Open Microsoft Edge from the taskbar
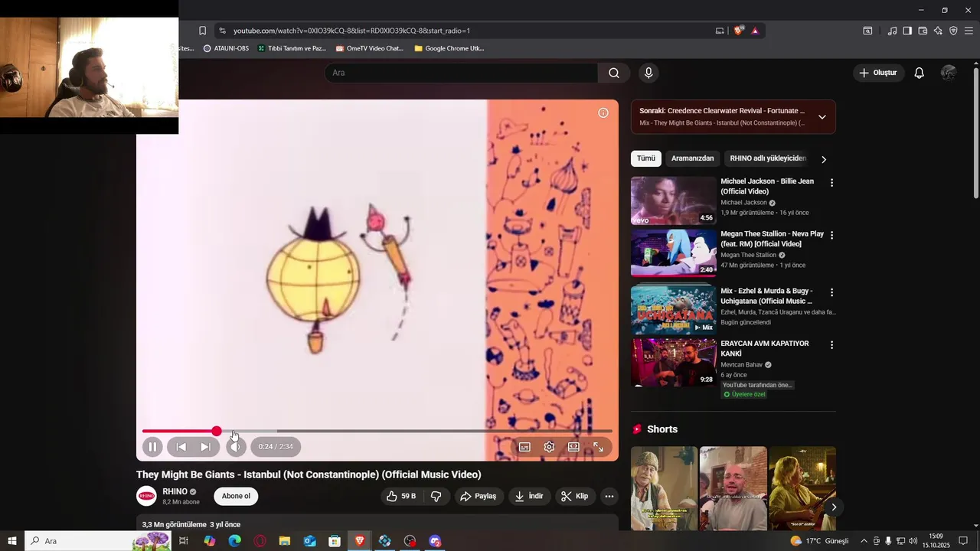Screen dimensions: 980x551 (x=234, y=541)
